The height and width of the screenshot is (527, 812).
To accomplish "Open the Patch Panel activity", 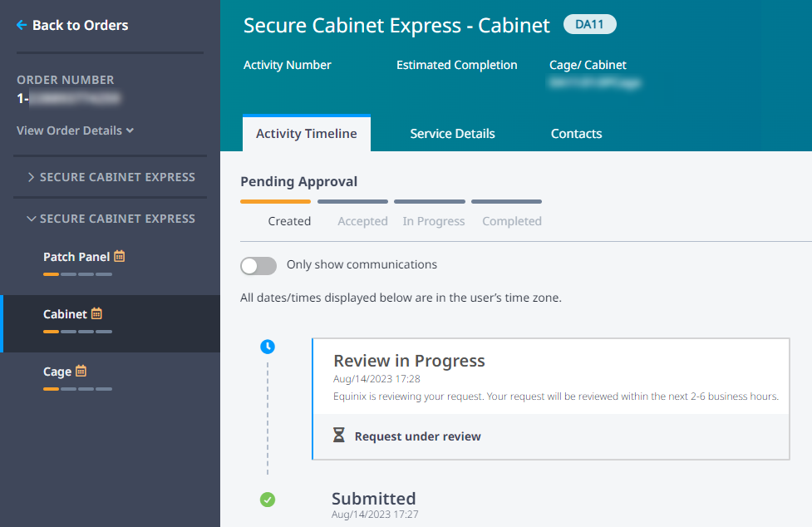I will [76, 257].
